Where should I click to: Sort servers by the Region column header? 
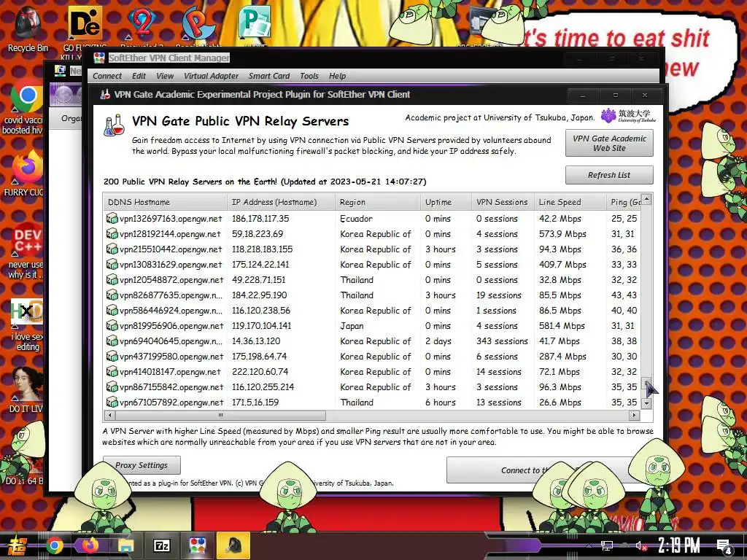click(x=378, y=202)
